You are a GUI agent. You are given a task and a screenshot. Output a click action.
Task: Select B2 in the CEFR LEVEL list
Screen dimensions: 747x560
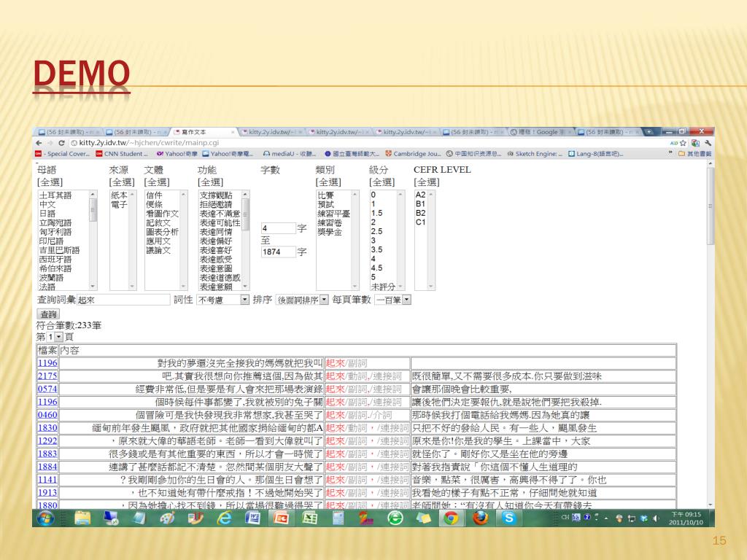[420, 213]
